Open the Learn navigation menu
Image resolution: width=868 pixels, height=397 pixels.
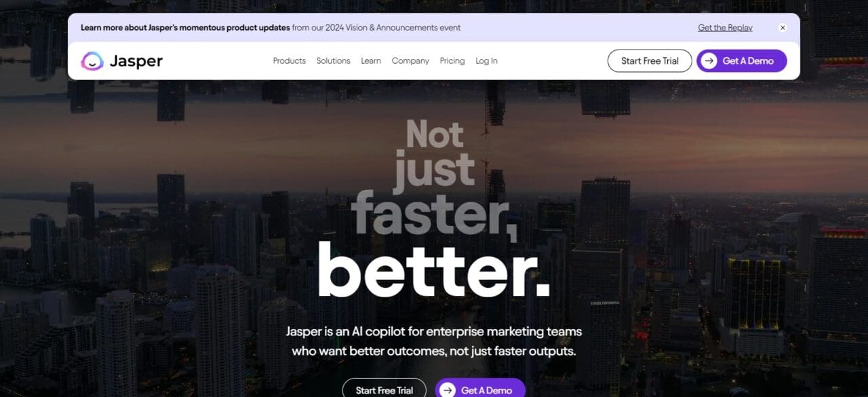371,61
